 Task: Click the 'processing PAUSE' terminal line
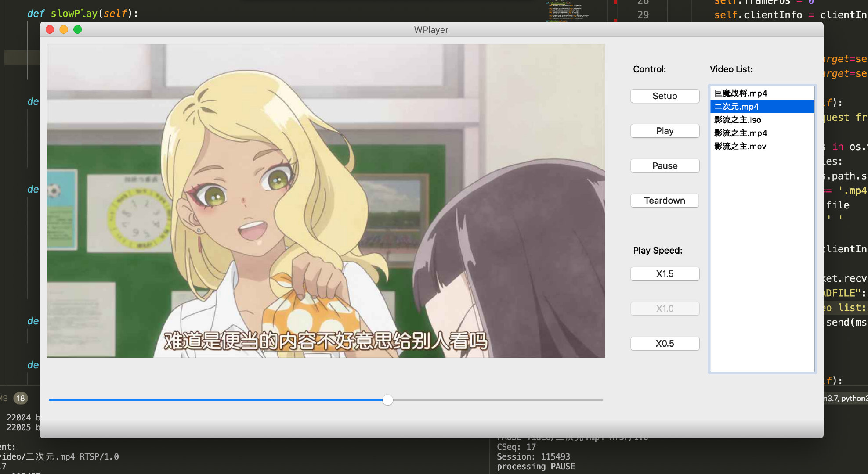pyautogui.click(x=536, y=466)
